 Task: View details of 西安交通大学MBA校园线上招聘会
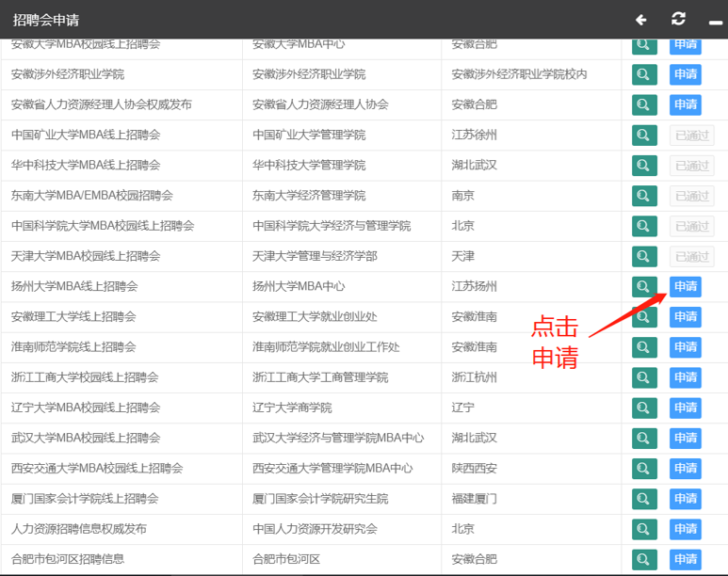click(x=644, y=469)
